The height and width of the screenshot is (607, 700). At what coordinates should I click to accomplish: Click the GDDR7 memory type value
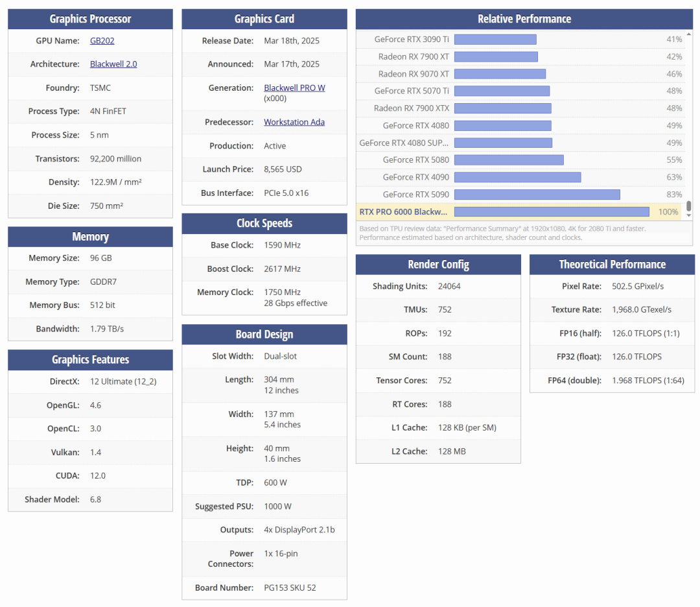pyautogui.click(x=103, y=282)
